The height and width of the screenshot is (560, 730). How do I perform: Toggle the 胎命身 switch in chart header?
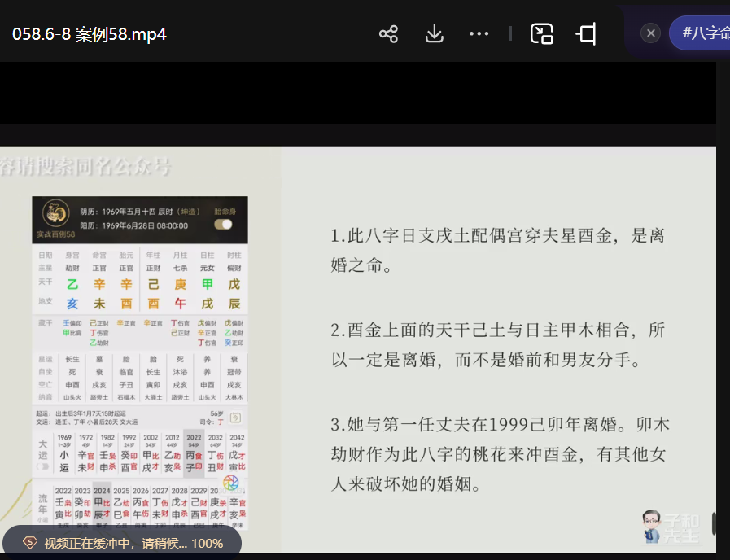point(223,224)
